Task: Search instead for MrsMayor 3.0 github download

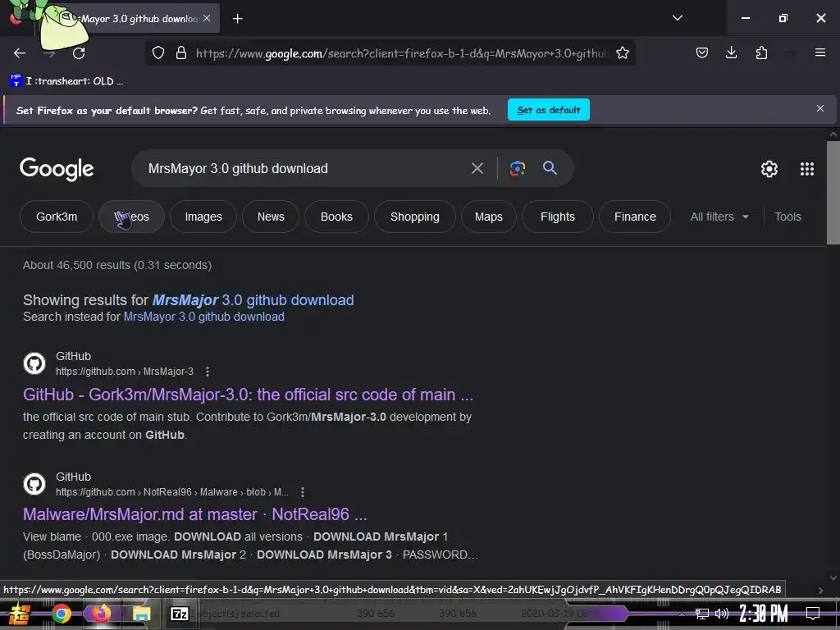Action: (203, 317)
